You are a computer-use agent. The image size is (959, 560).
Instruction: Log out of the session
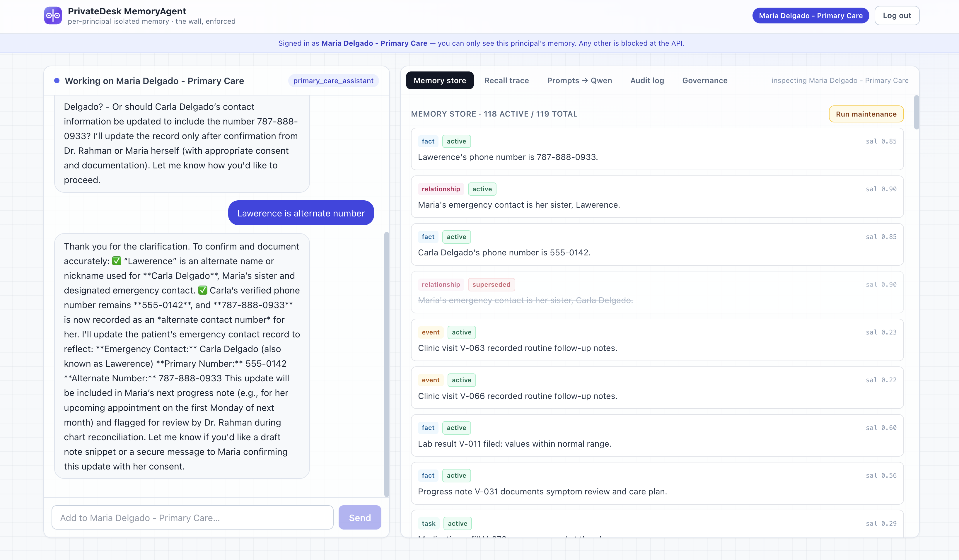point(897,16)
